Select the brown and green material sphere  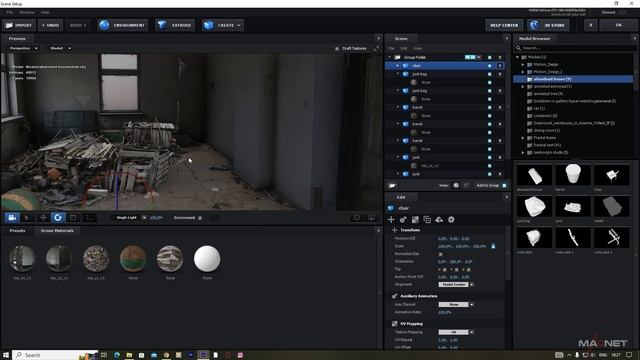(x=133, y=258)
